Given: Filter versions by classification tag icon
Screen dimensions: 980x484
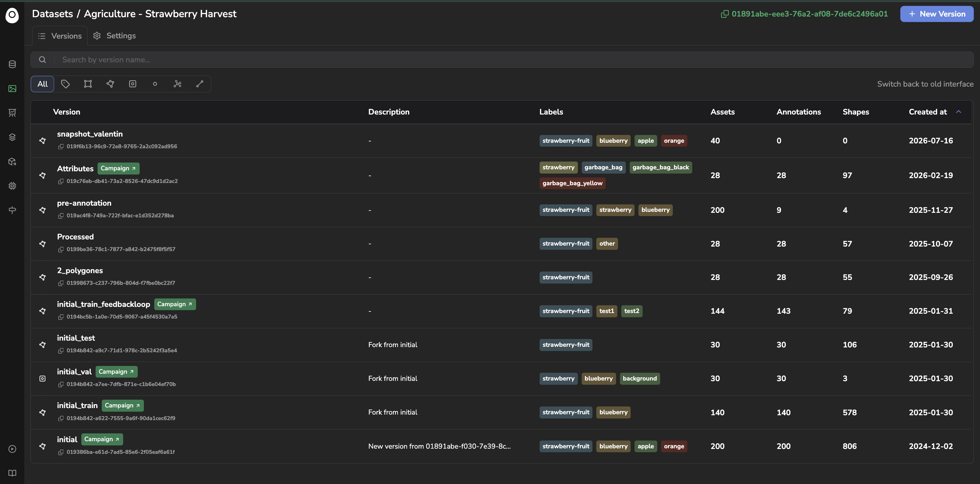Looking at the screenshot, I should (65, 84).
